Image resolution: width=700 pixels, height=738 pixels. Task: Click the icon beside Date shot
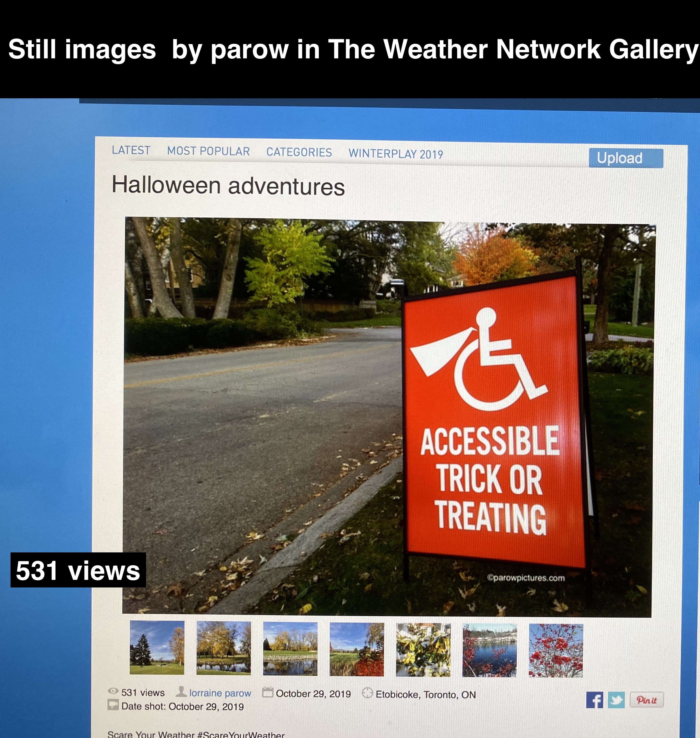click(113, 705)
